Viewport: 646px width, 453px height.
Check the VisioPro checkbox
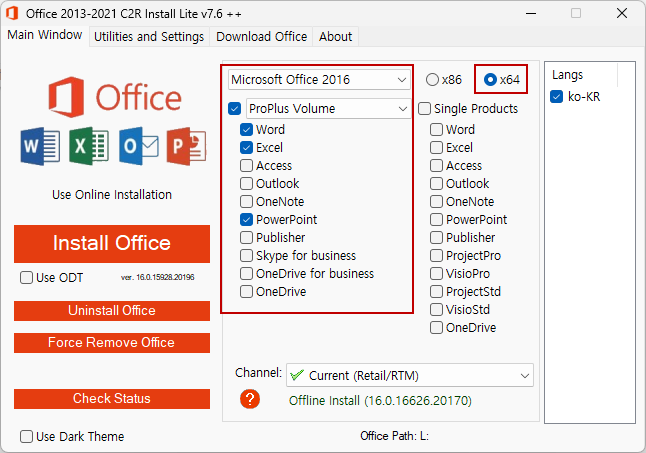click(x=436, y=273)
